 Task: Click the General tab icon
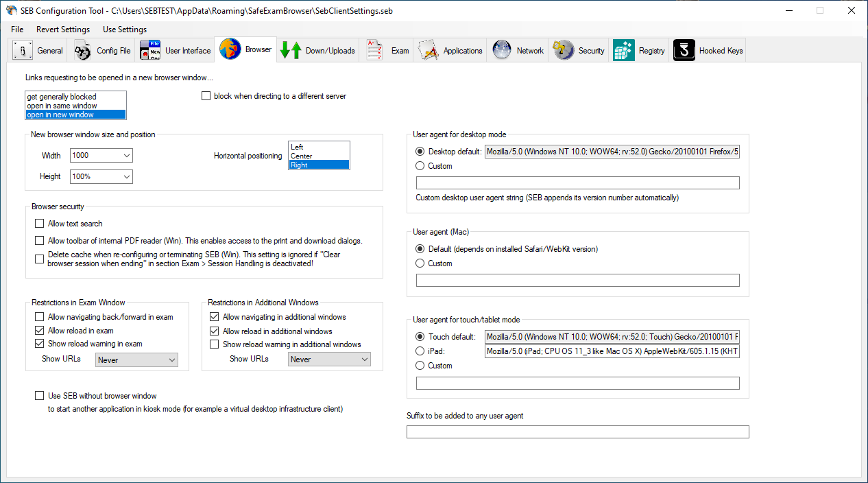[x=23, y=50]
